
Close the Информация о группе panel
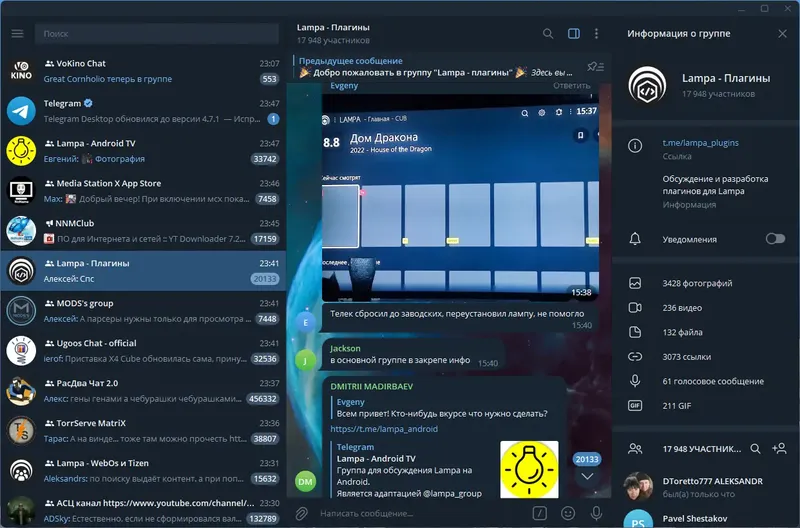pos(782,34)
